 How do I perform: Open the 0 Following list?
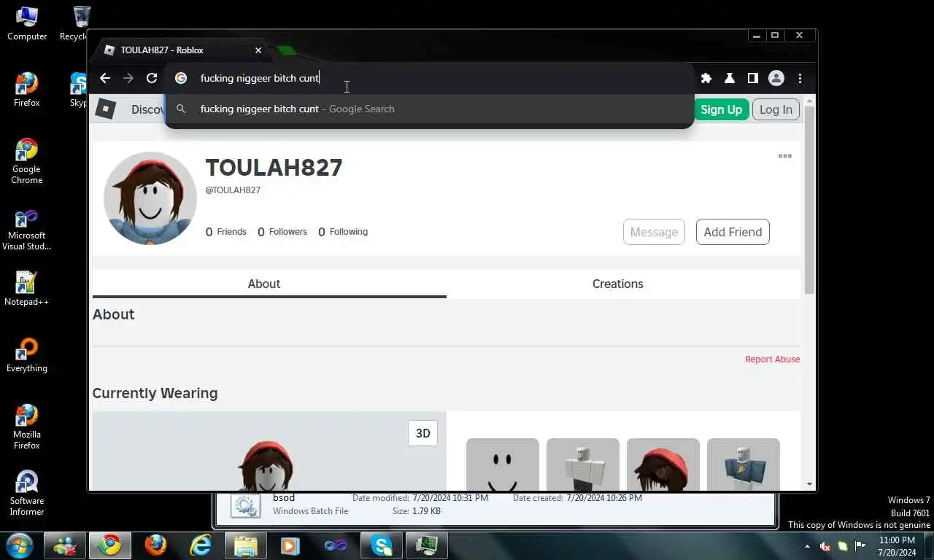pos(343,232)
